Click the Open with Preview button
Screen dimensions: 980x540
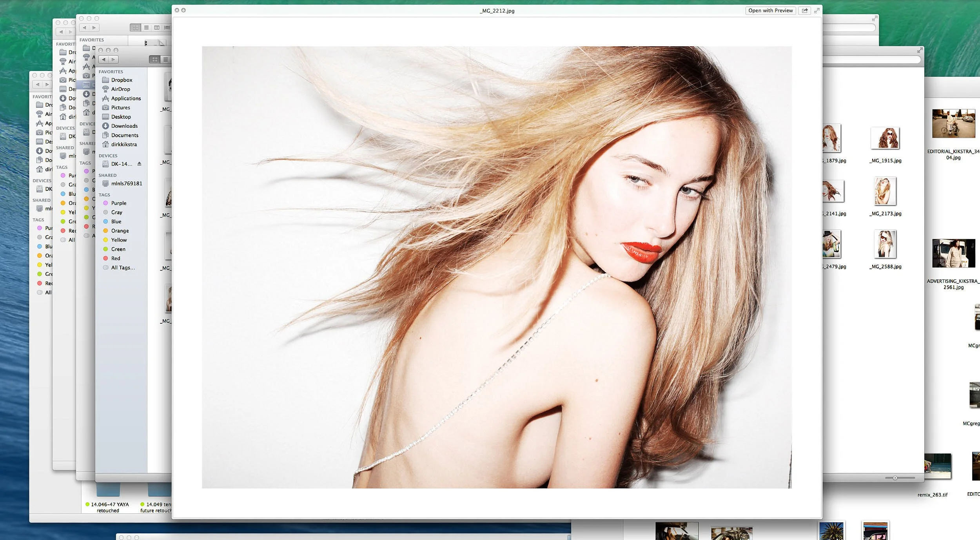click(770, 11)
